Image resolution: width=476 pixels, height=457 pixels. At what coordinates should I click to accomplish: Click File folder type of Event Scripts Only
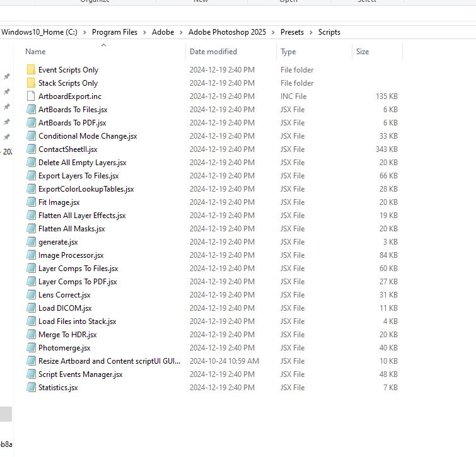(297, 70)
